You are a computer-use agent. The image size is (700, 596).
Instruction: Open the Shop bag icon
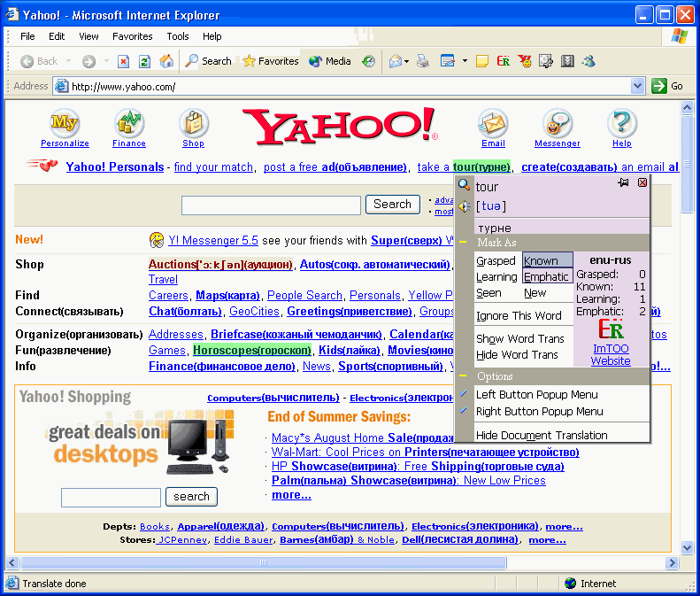click(193, 123)
